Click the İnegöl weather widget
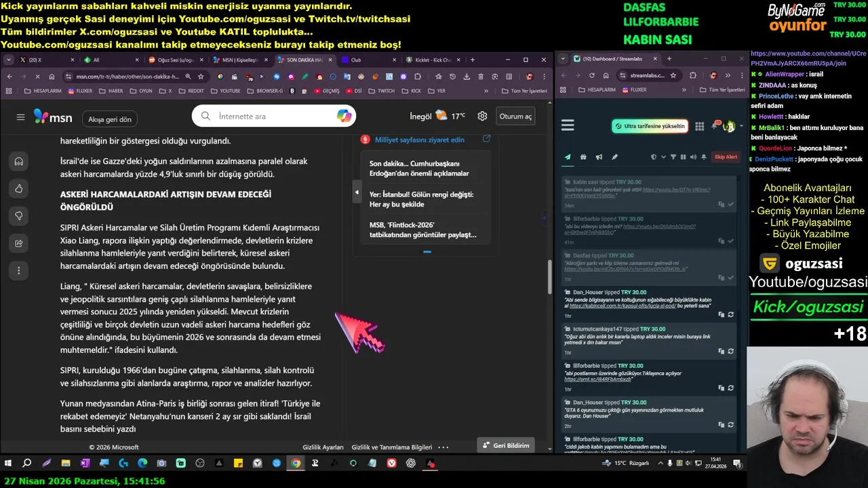Screen dimensions: 868x488 click(437, 116)
